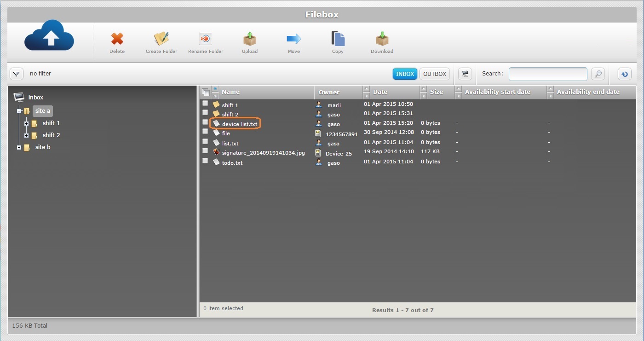
Task: Switch to the INBOX tab
Action: pyautogui.click(x=405, y=74)
